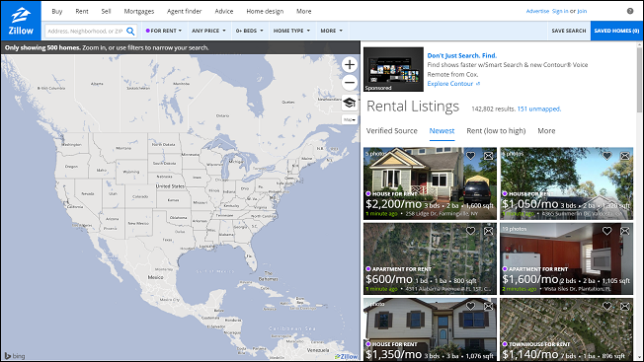This screenshot has width=644, height=362.
Task: Expand the Home Type filter
Action: coord(291,31)
